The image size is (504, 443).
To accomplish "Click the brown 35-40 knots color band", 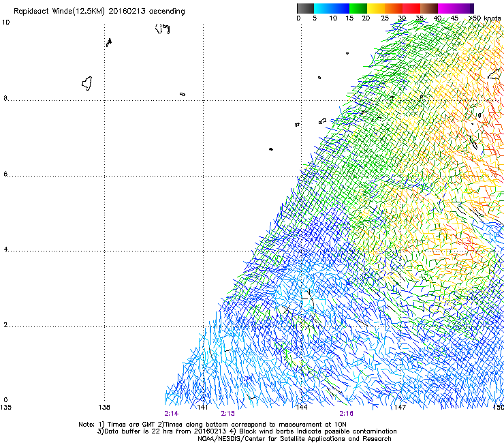I will [429, 8].
